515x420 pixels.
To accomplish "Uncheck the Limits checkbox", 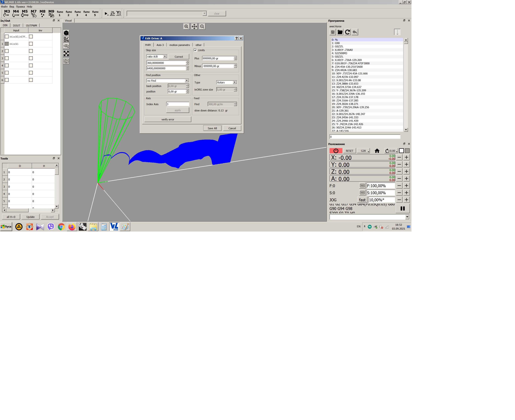I will (195, 50).
